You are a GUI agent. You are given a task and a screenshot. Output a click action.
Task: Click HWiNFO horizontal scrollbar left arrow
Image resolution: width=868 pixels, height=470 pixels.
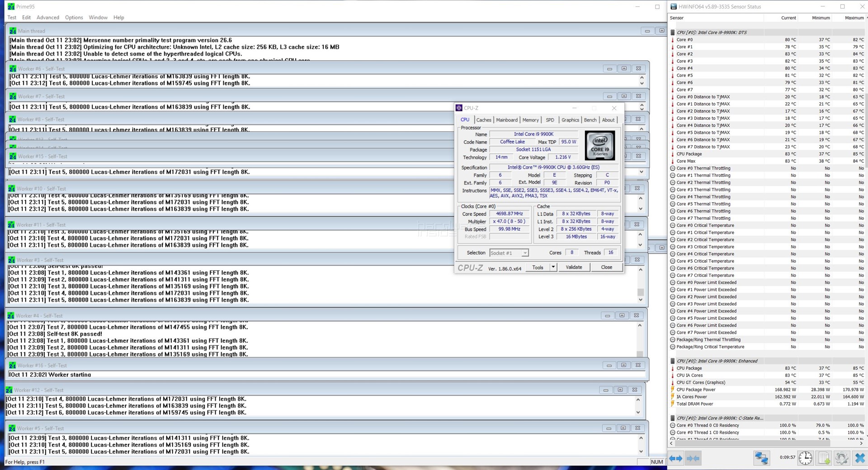coord(672,443)
